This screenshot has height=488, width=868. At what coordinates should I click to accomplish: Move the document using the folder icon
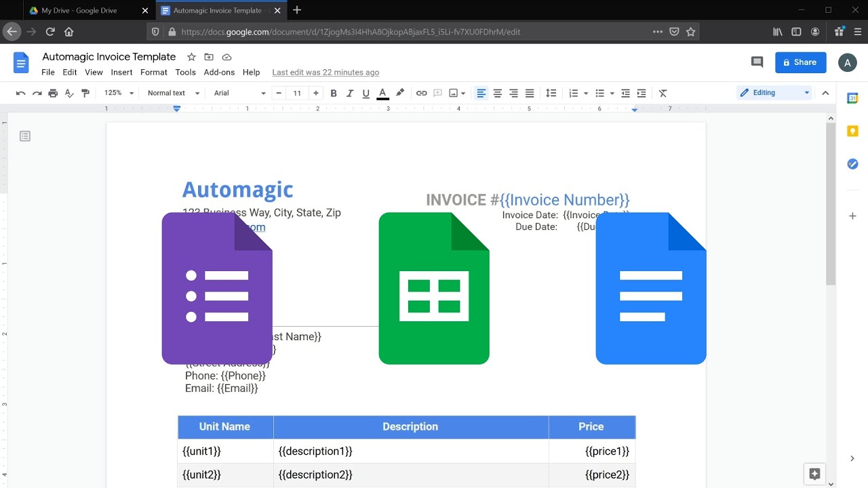point(209,57)
